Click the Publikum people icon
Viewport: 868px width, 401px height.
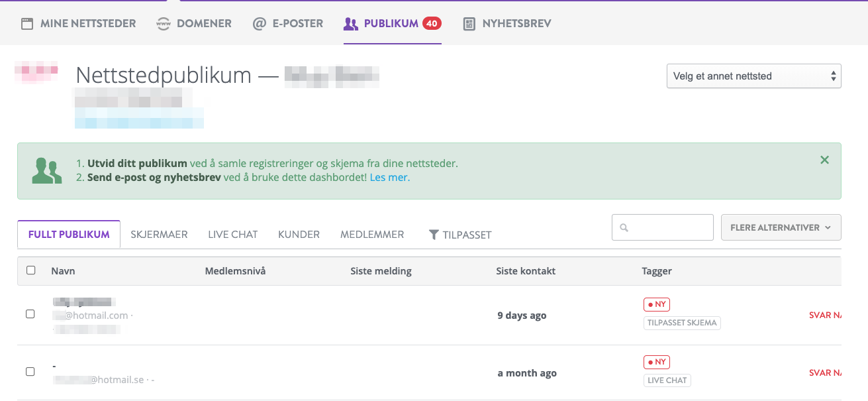pos(350,24)
